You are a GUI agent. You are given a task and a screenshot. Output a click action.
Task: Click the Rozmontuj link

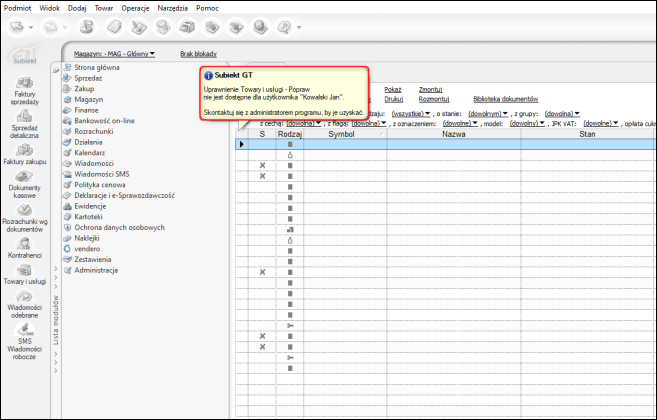point(434,99)
